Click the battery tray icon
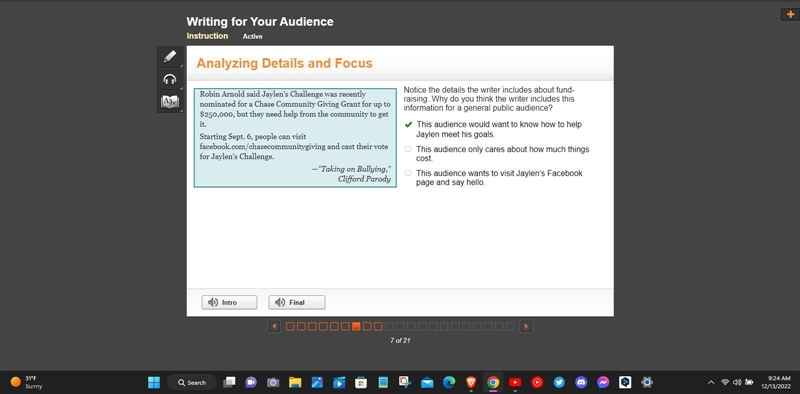The width and height of the screenshot is (800, 394). [749, 382]
